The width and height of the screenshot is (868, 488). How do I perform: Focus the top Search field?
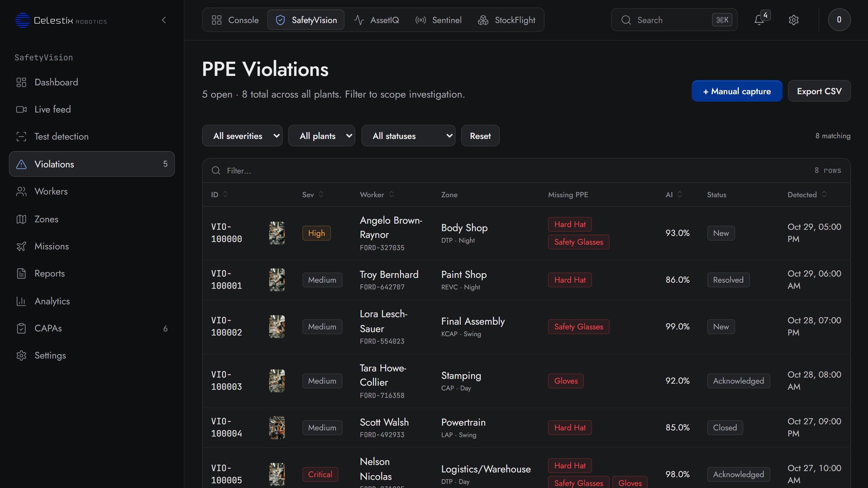pyautogui.click(x=674, y=20)
